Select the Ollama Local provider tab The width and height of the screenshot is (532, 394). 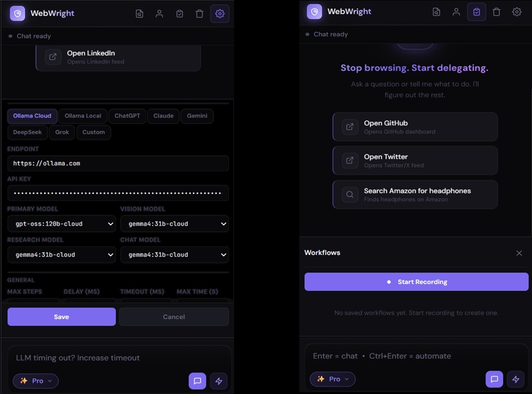click(x=83, y=116)
